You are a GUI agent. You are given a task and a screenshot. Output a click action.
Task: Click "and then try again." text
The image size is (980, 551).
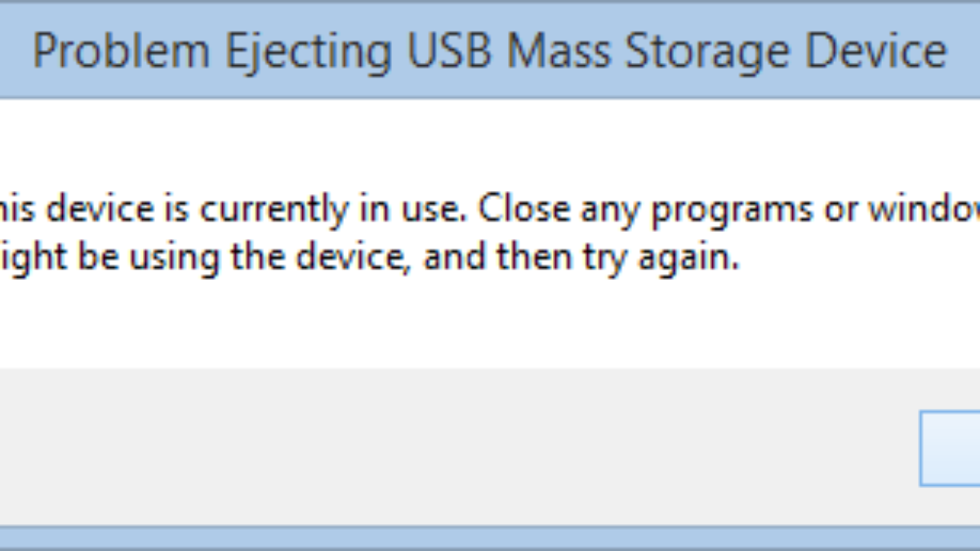pyautogui.click(x=581, y=258)
